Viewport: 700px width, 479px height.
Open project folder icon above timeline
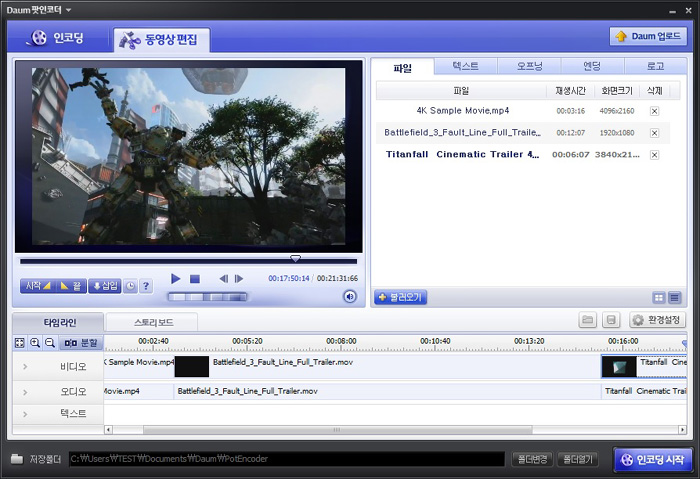coord(588,320)
